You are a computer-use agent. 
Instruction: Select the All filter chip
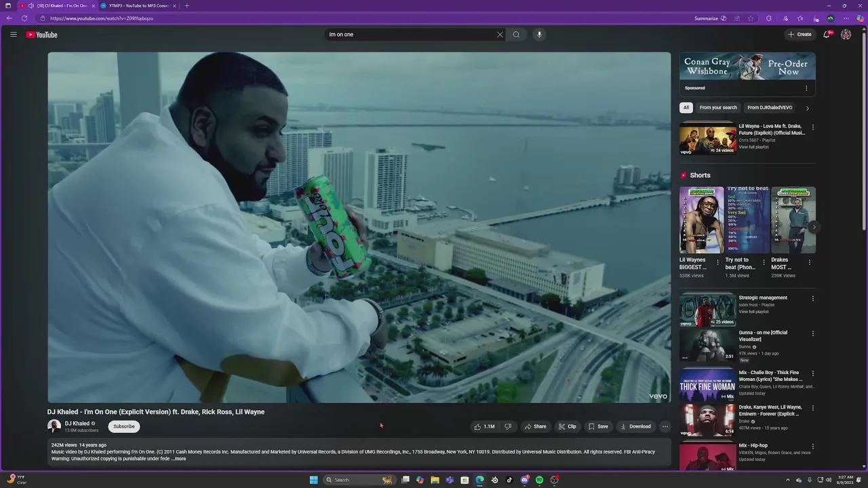coord(686,108)
